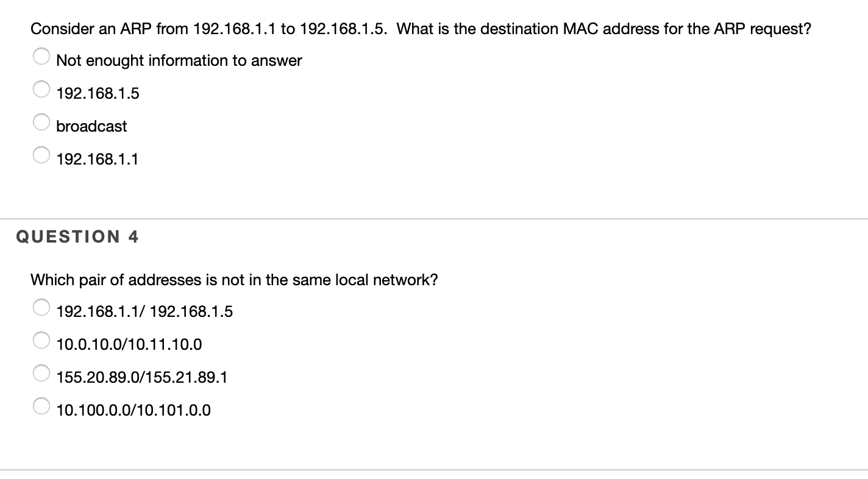The height and width of the screenshot is (479, 868).
Task: Click the 10.100.0.0/10.101.0.0 label text
Action: pos(133,410)
